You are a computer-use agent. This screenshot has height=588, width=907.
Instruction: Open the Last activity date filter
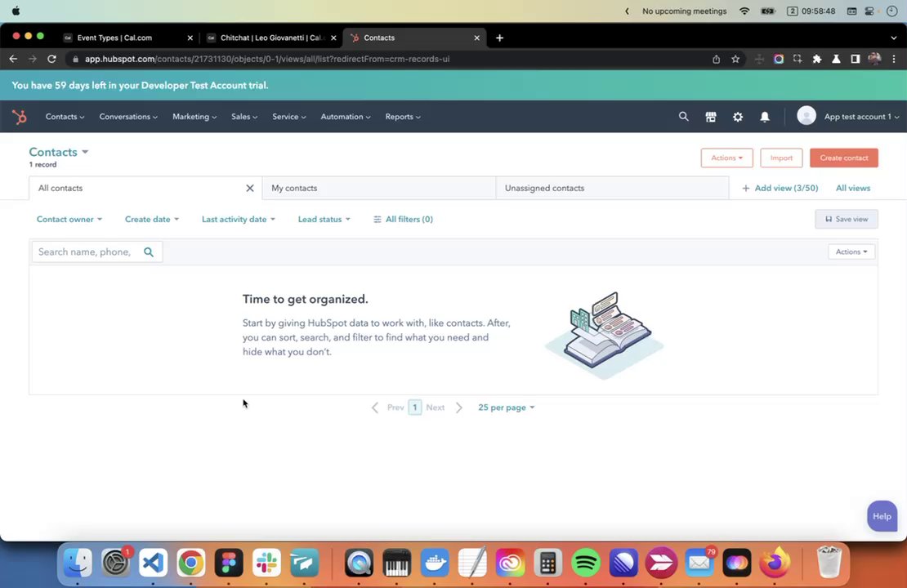coord(239,219)
